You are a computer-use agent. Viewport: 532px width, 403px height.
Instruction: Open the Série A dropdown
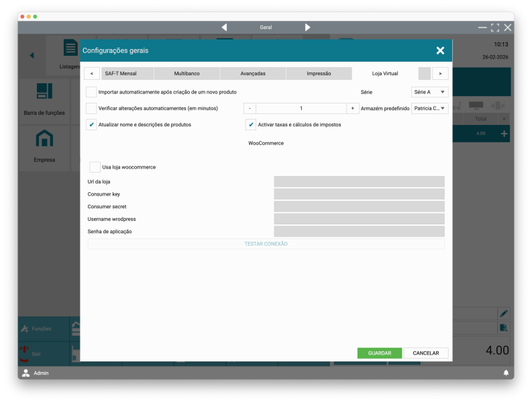[x=430, y=92]
